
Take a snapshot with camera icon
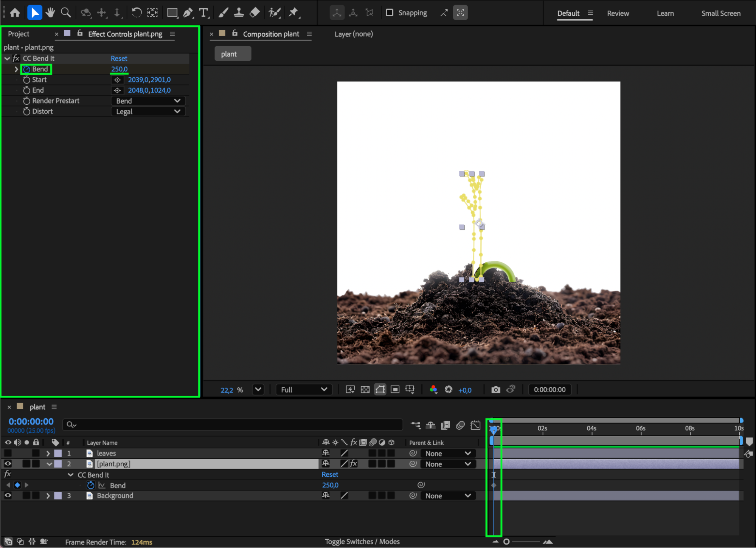(495, 390)
